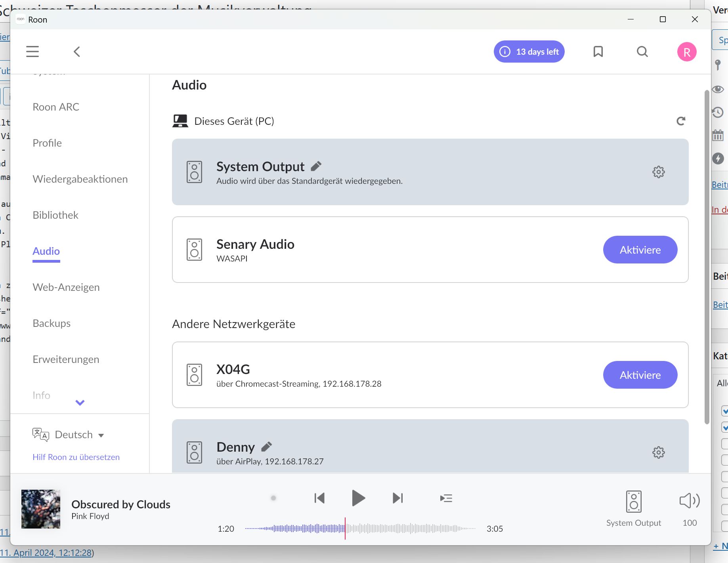
Task: Open the Roon ARC settings tab
Action: (x=56, y=107)
